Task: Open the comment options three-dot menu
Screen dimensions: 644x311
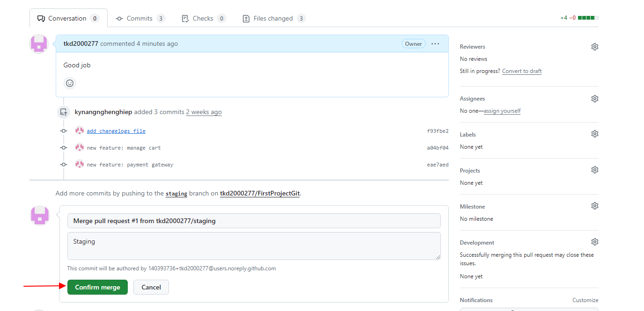Action: point(435,44)
